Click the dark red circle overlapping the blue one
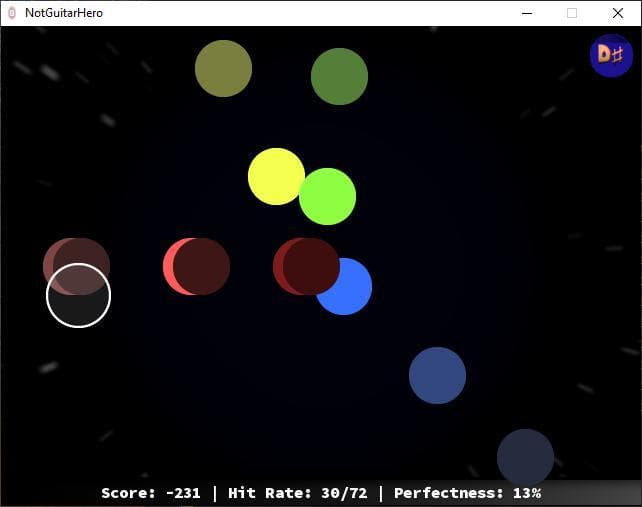Screen dimensions: 642x507 tap(306, 267)
